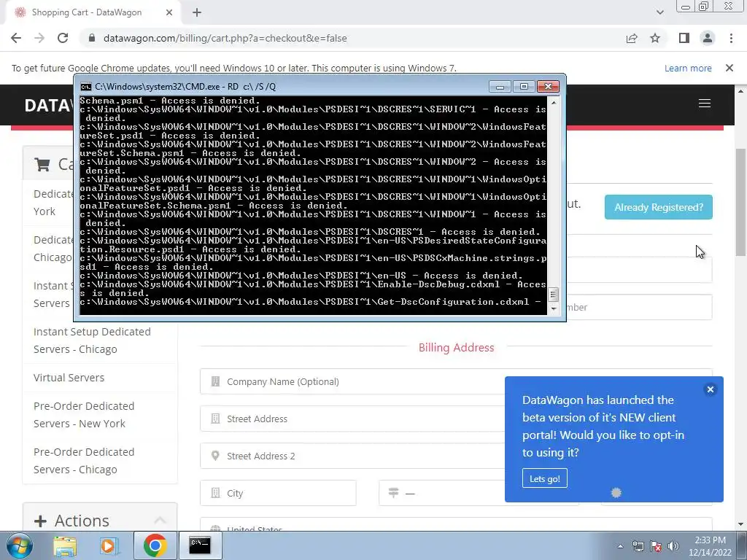Open the tab search dropdown arrow
Image resolution: width=747 pixels, height=560 pixels.
pyautogui.click(x=659, y=12)
